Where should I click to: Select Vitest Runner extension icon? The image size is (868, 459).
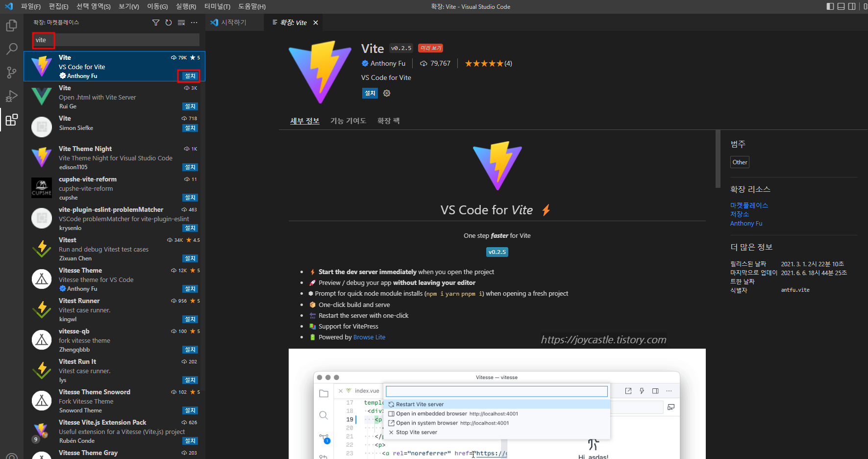42,309
